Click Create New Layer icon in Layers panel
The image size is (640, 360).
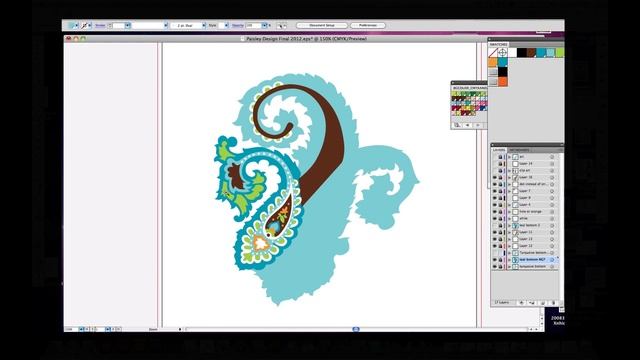(543, 303)
